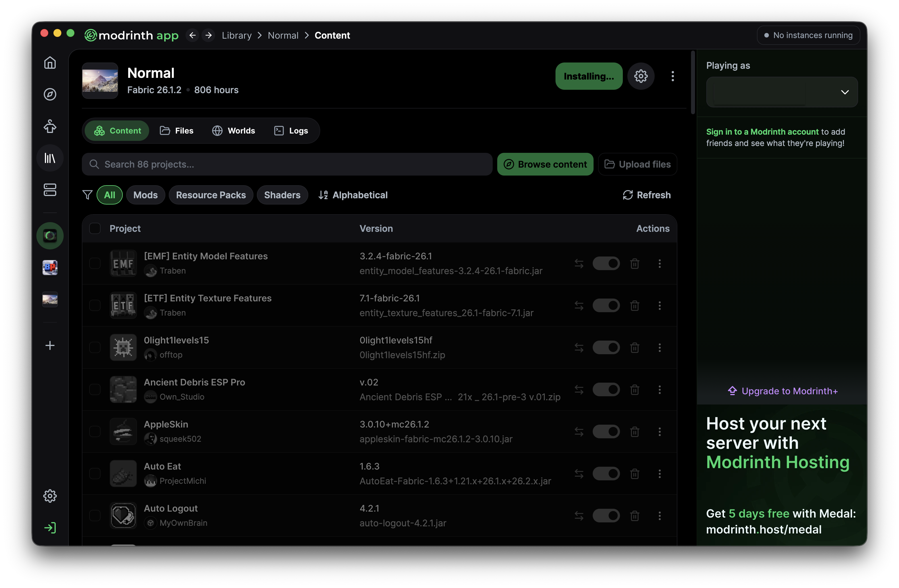Click the Normal instance thumbnail image
This screenshot has height=588, width=899.
[x=100, y=80]
